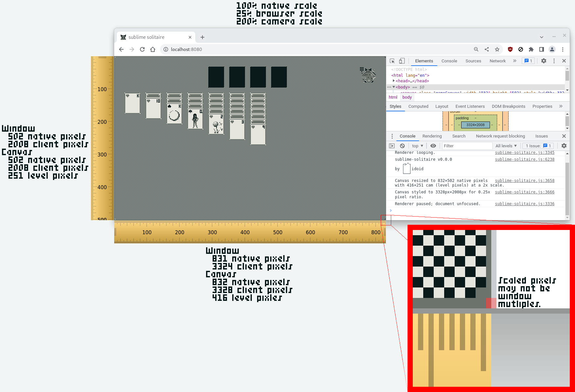Open the Layout tab
The width and height of the screenshot is (575, 392).
pyautogui.click(x=442, y=106)
